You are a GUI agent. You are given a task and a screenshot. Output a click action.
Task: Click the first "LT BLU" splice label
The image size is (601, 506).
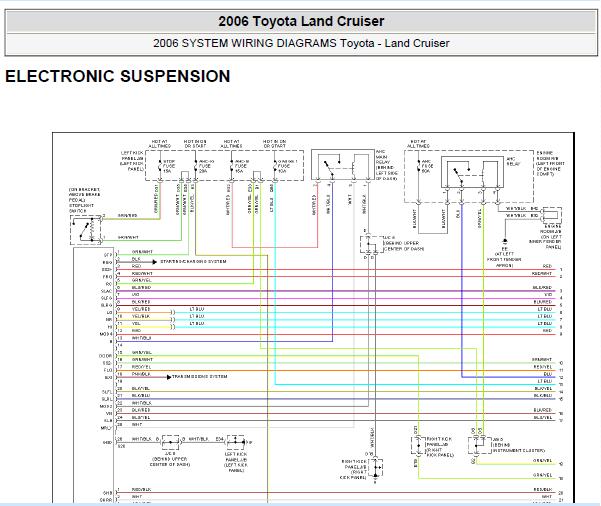pyautogui.click(x=197, y=309)
